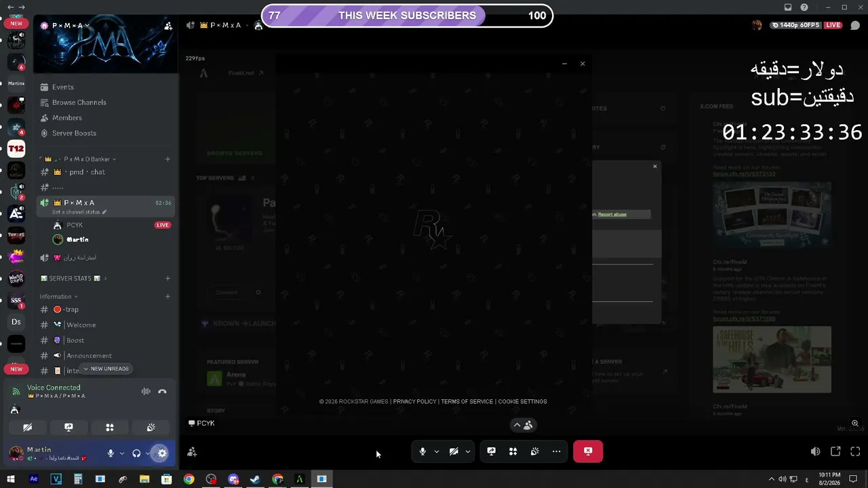Add a channel to Information category
The width and height of the screenshot is (868, 488).
point(167,296)
